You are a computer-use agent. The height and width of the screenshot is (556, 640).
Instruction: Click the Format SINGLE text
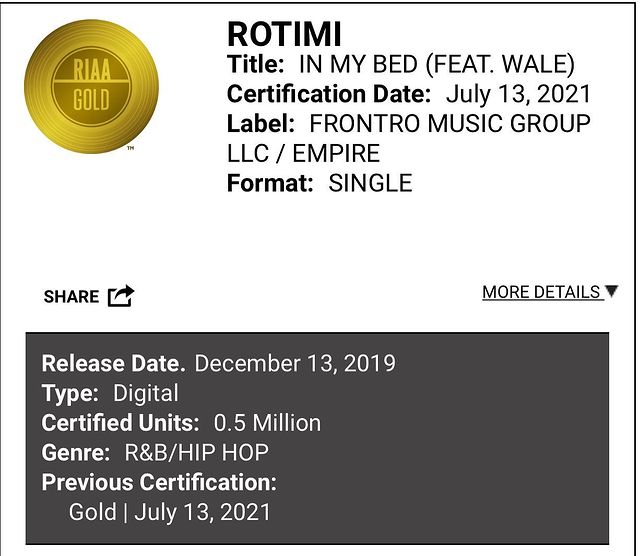click(x=370, y=183)
